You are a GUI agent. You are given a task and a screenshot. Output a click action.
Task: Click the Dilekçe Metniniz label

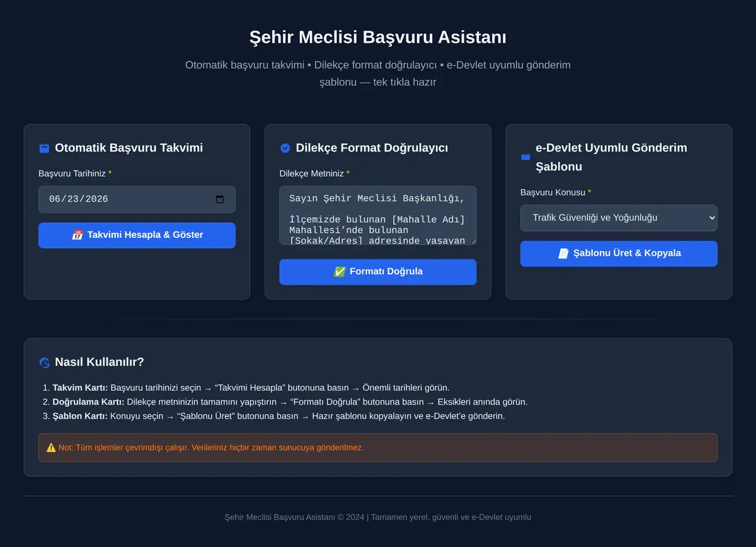pyautogui.click(x=315, y=173)
